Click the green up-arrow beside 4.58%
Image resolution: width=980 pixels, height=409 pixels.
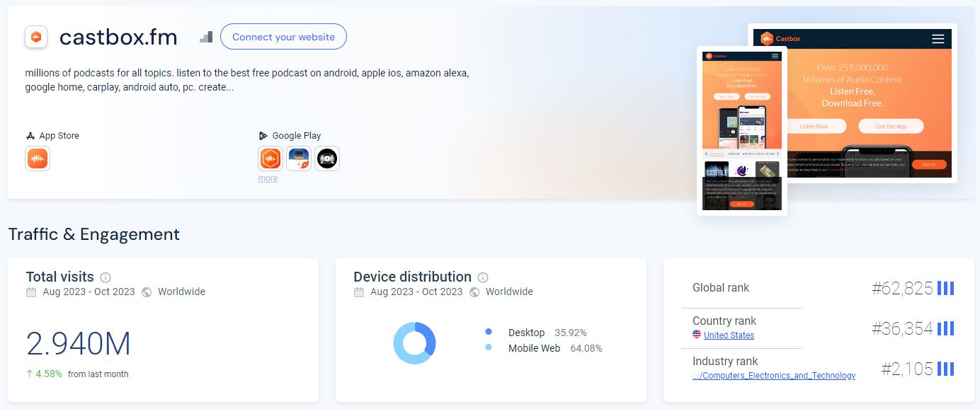pos(30,374)
